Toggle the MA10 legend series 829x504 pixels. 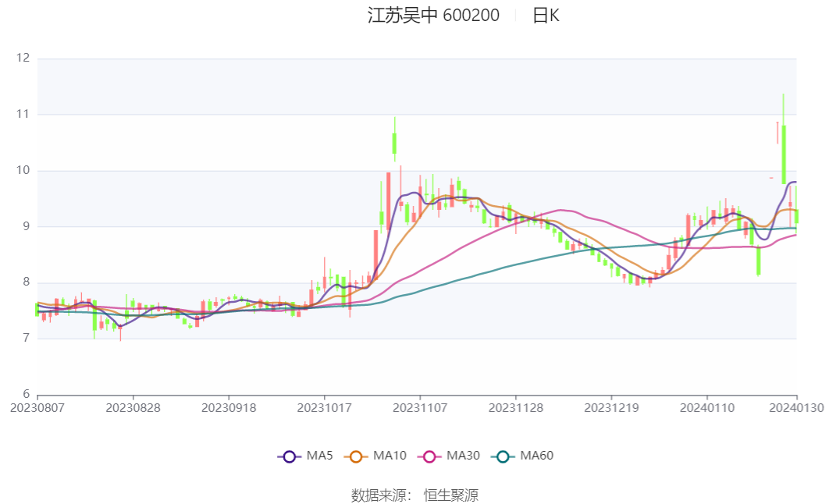(375, 456)
